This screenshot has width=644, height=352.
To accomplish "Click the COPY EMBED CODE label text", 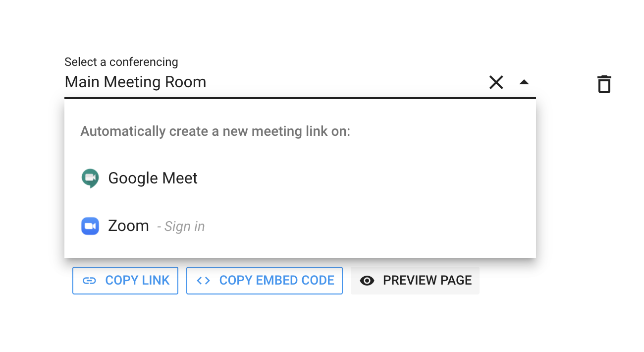I will [x=277, y=281].
